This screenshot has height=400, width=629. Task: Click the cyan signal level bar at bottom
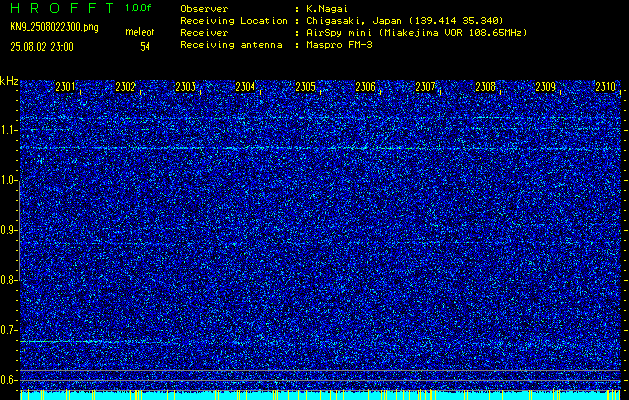tap(320, 395)
